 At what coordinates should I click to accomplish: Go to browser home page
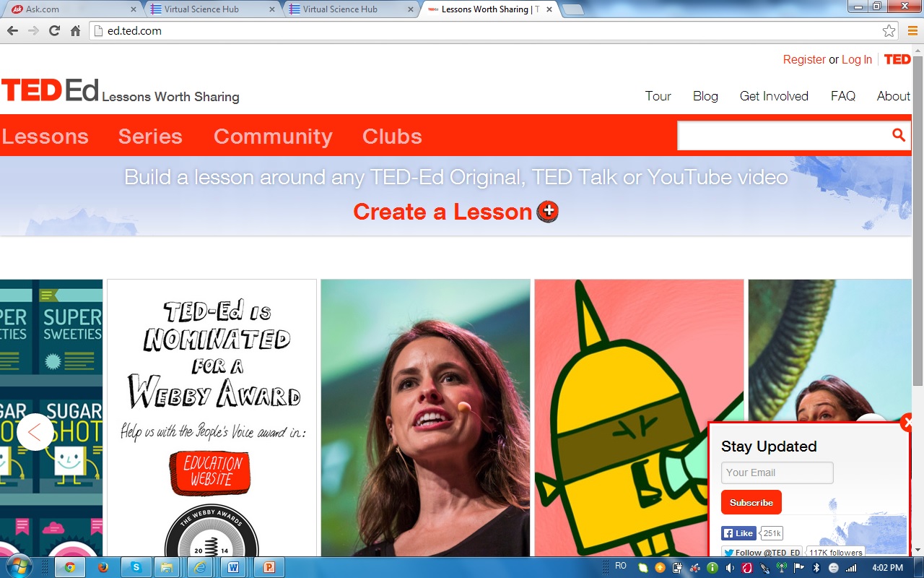[x=75, y=31]
